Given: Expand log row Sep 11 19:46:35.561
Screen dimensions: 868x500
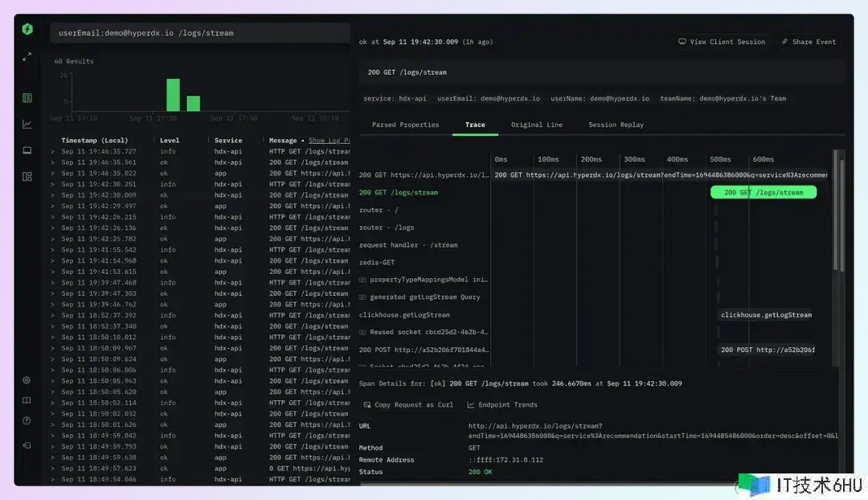Looking at the screenshot, I should (52, 162).
